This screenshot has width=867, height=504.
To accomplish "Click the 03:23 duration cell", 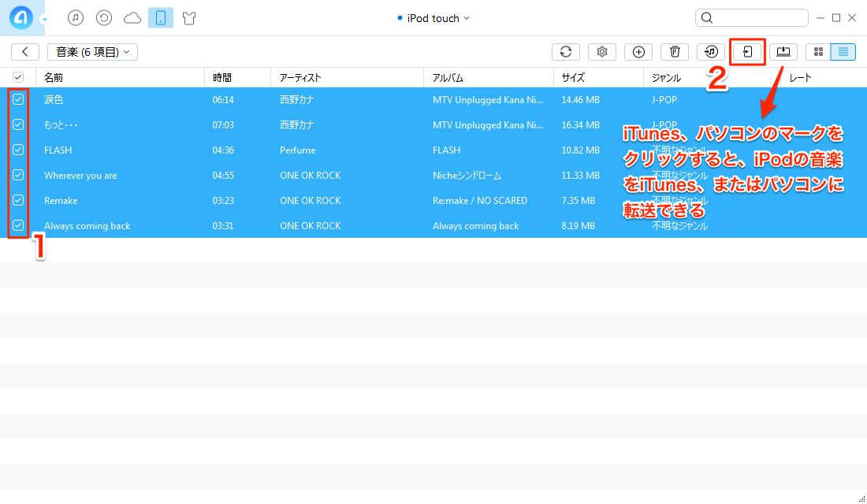I will [223, 201].
